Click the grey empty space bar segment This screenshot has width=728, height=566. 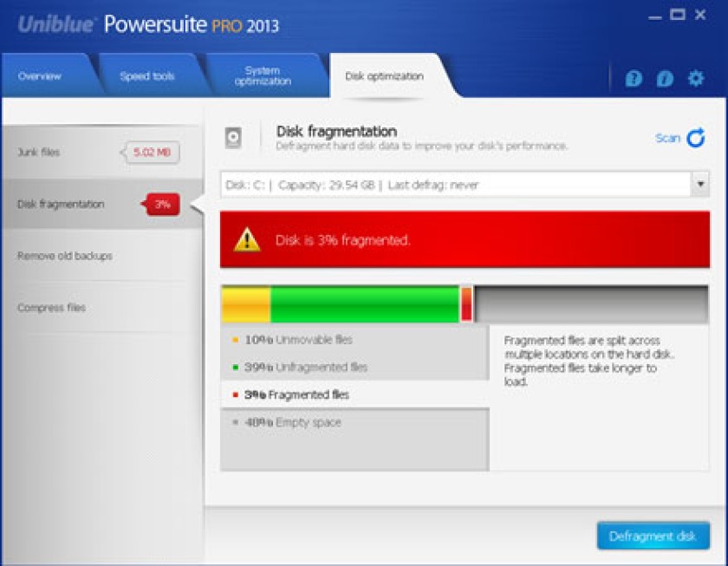click(591, 304)
